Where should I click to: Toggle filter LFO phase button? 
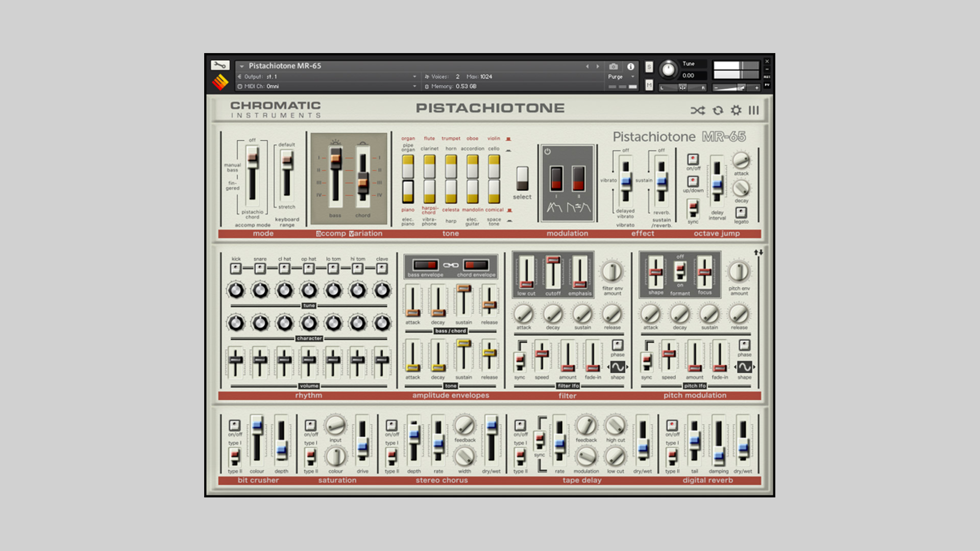pyautogui.click(x=618, y=345)
